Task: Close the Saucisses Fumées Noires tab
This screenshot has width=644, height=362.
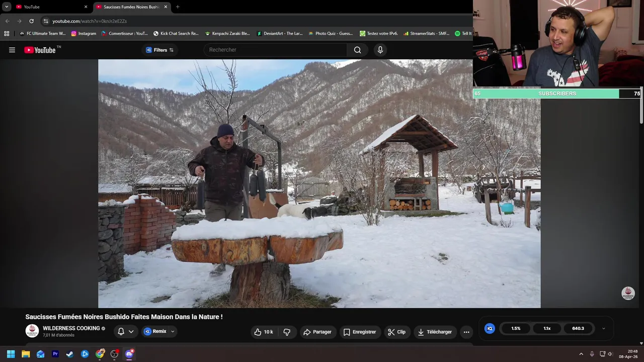Action: (166, 7)
